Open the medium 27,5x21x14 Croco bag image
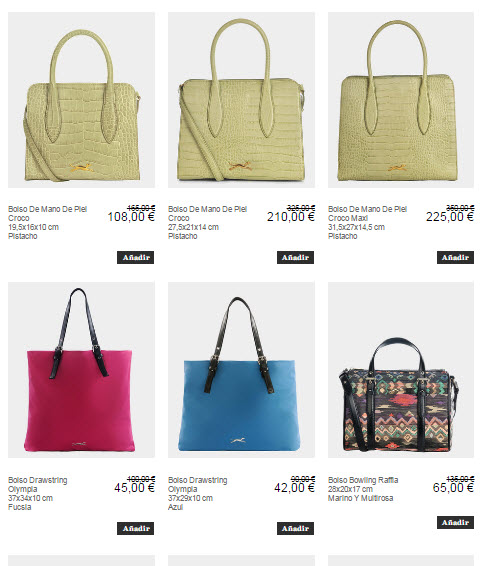 tap(241, 100)
